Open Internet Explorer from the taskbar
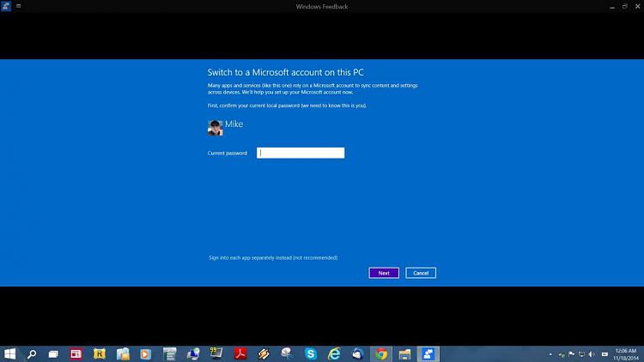Viewport: 644px width, 362px height. point(334,353)
